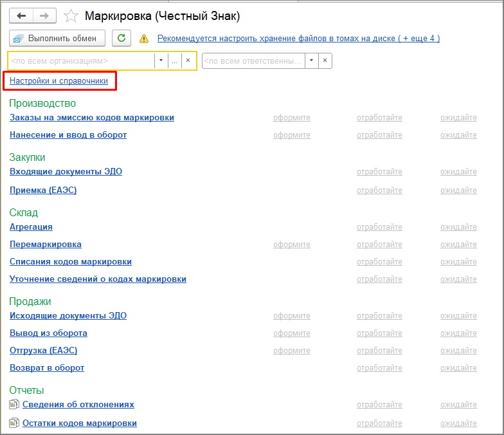This screenshot has width=504, height=435.
Task: Click отработайте for Заказы на эмиссию
Action: [x=379, y=118]
